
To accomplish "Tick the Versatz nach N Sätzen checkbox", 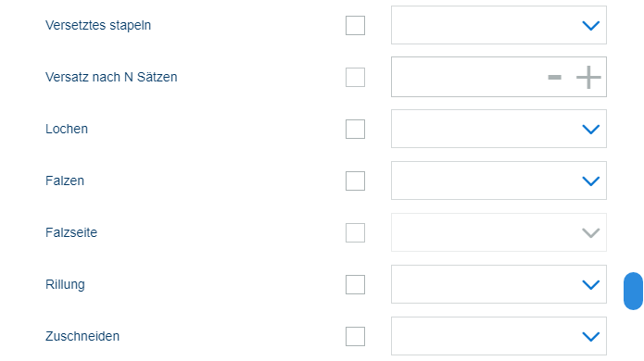I will click(x=355, y=77).
